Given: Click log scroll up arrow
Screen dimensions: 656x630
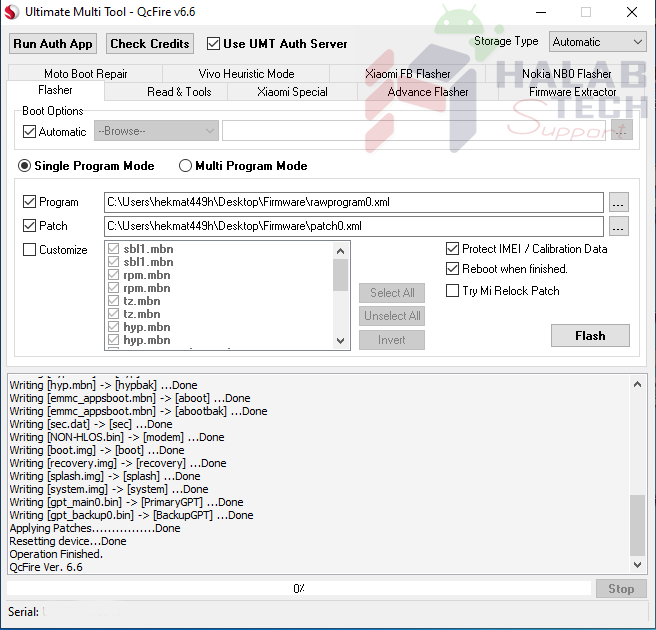Looking at the screenshot, I should coord(637,384).
